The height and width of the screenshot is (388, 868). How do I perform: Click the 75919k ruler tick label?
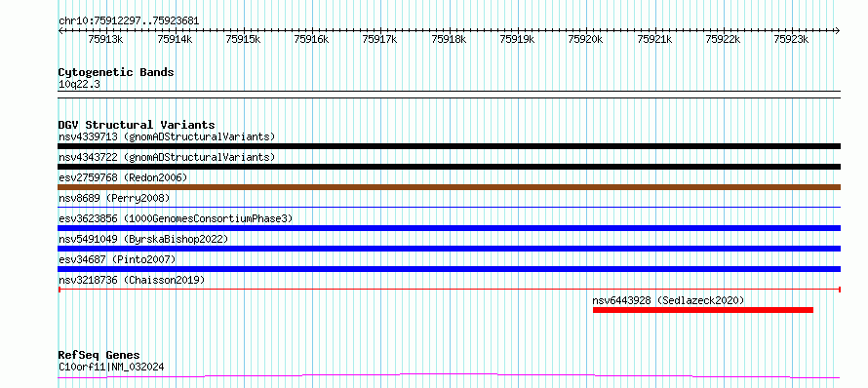(517, 39)
